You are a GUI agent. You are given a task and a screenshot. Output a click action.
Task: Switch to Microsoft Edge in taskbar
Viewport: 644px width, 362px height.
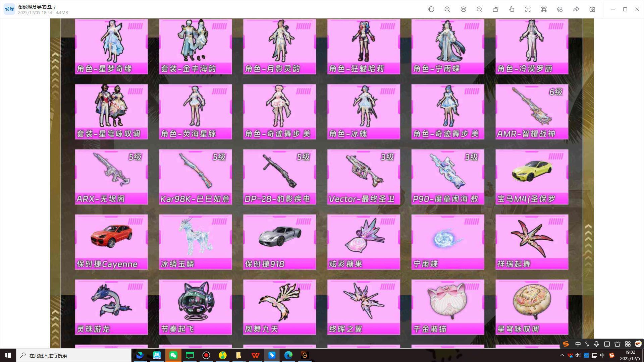tap(288, 355)
